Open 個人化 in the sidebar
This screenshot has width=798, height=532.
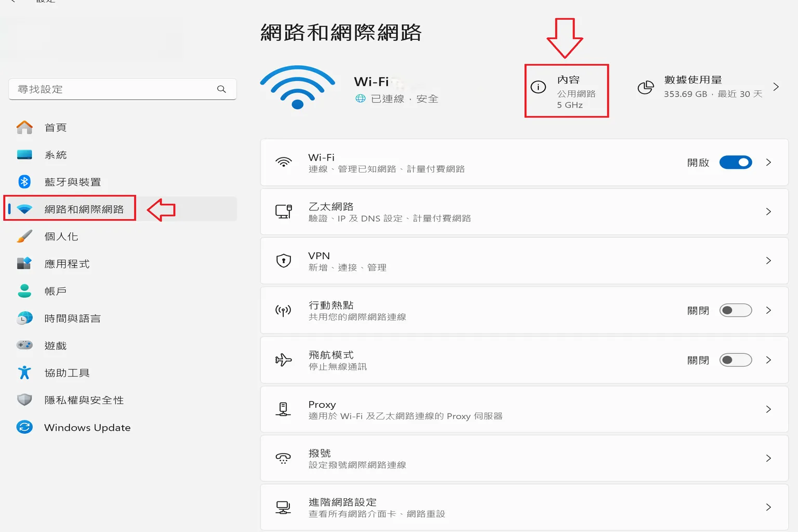[123, 236]
